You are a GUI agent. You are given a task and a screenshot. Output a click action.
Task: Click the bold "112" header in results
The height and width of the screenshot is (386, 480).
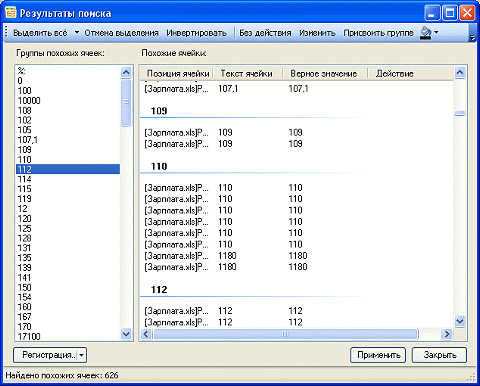tap(159, 290)
